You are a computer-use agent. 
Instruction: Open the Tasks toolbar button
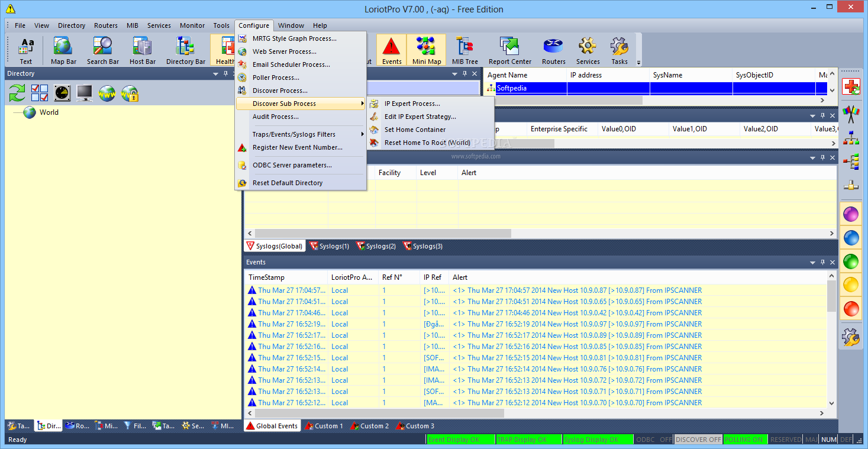(x=619, y=50)
